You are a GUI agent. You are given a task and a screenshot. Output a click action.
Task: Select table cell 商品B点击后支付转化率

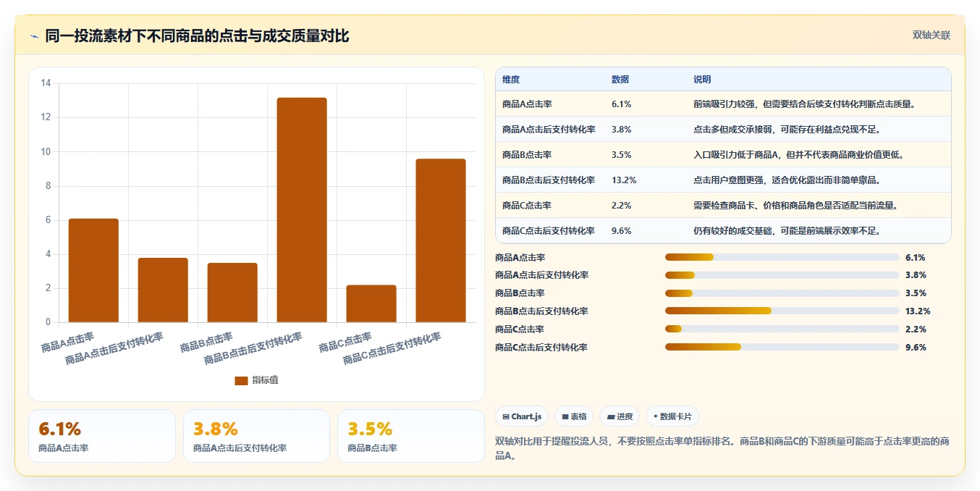549,180
